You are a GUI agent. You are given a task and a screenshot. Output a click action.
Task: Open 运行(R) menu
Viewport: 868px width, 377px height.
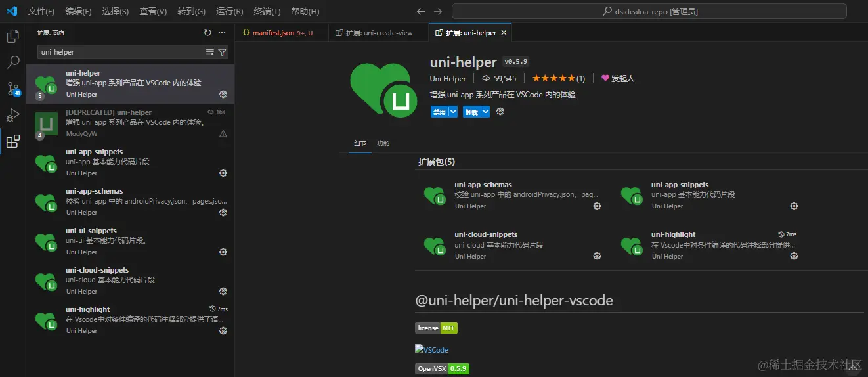pyautogui.click(x=229, y=12)
